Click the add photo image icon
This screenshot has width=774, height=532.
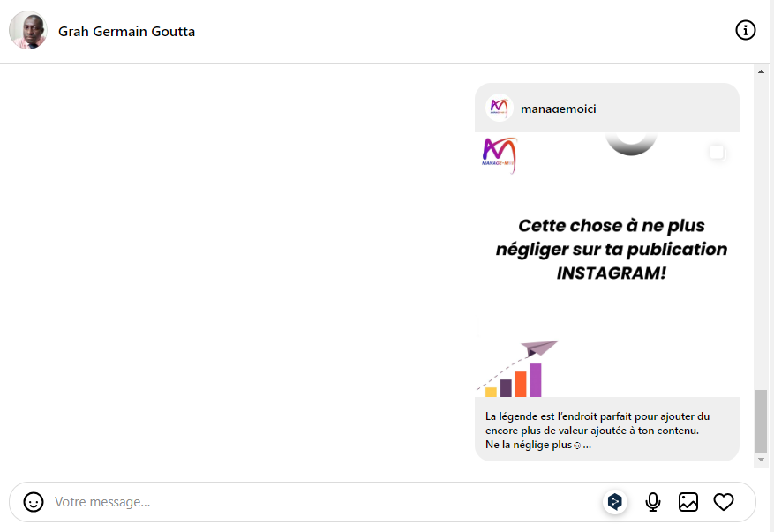click(x=688, y=502)
